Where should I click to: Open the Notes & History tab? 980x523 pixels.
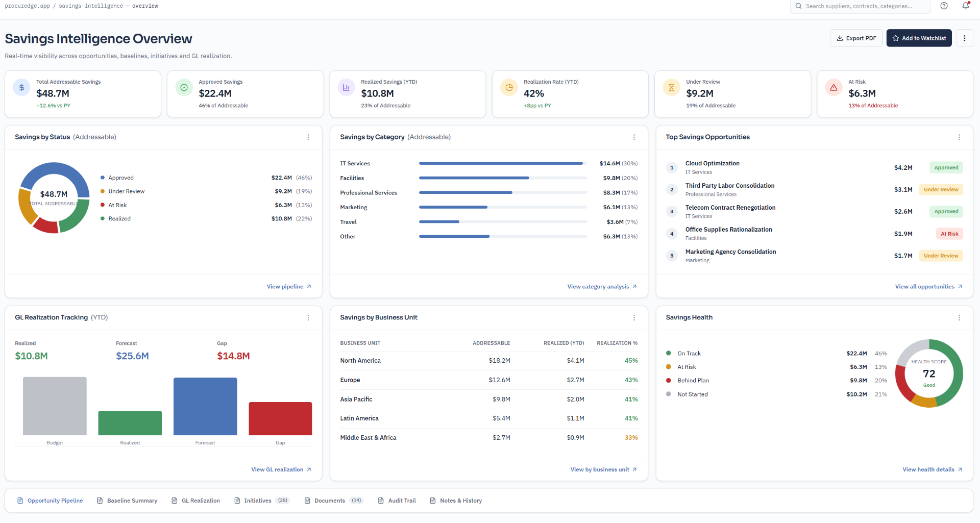pyautogui.click(x=456, y=501)
